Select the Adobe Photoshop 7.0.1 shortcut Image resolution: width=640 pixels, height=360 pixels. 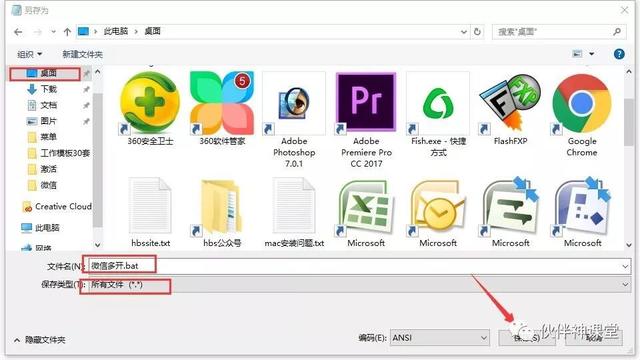(x=294, y=103)
